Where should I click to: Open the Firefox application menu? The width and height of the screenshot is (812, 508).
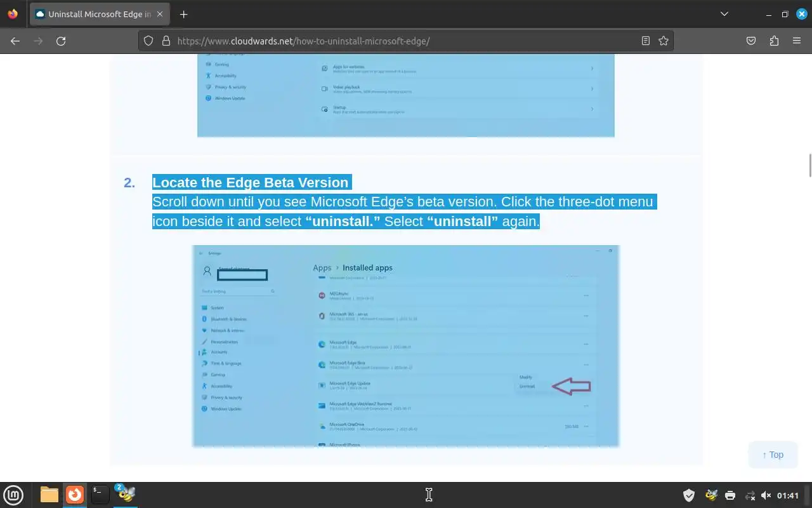[797, 41]
